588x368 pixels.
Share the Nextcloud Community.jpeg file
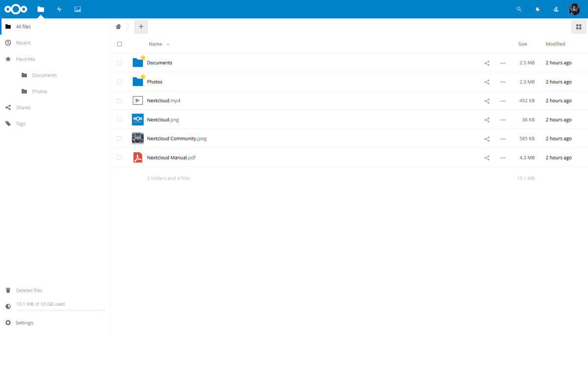pyautogui.click(x=487, y=138)
